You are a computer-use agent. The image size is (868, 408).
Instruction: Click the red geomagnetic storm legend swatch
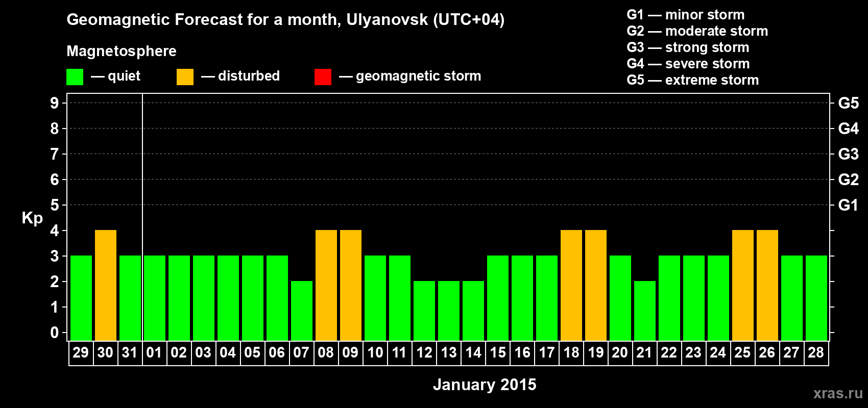323,77
